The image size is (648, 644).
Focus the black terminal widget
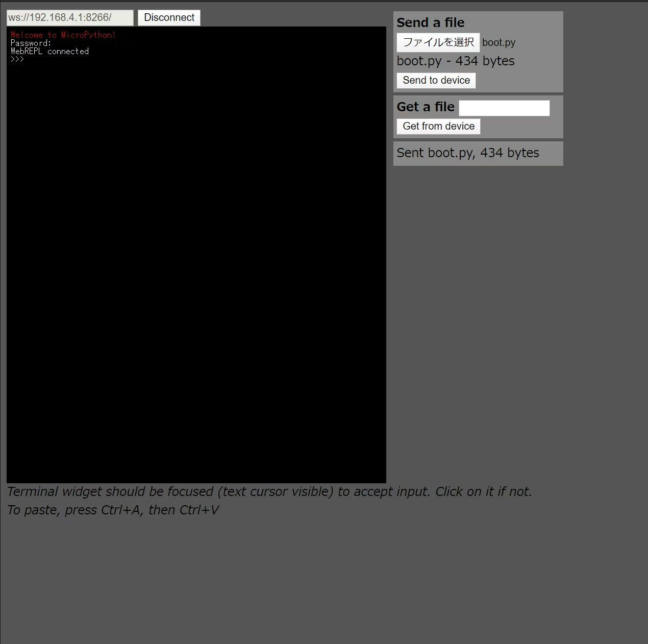pyautogui.click(x=196, y=255)
